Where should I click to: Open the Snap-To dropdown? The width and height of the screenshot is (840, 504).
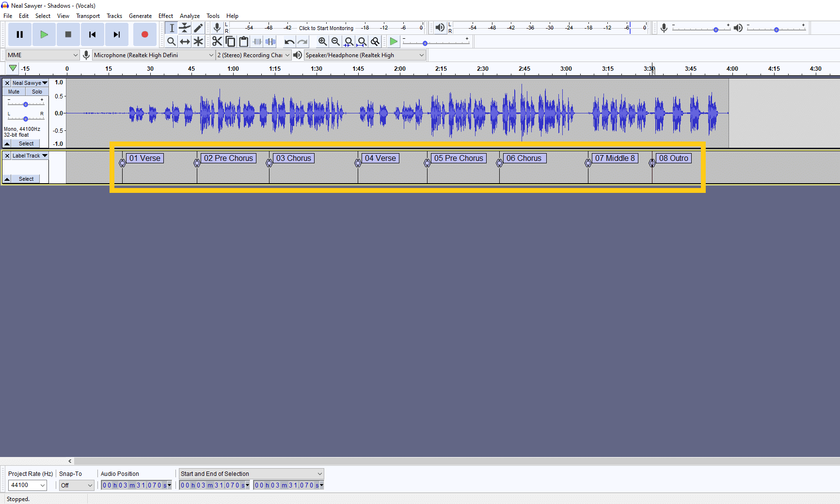click(76, 485)
